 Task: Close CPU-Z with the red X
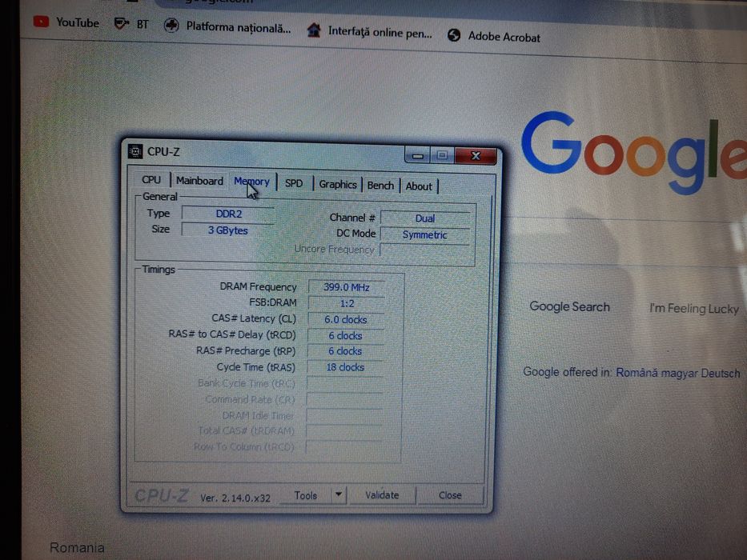(x=476, y=156)
